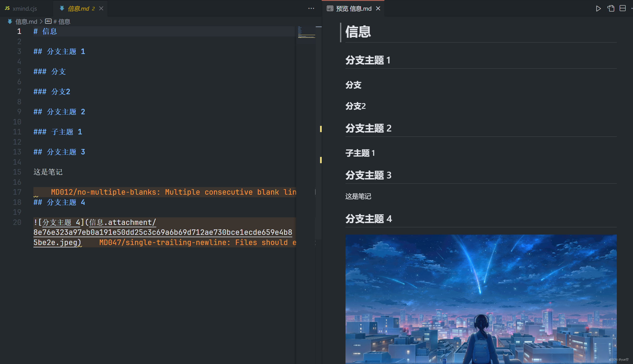Screen dimensions: 633x364
Task: Click the chevron separator in the breadcrumb path
Action: (41, 21)
